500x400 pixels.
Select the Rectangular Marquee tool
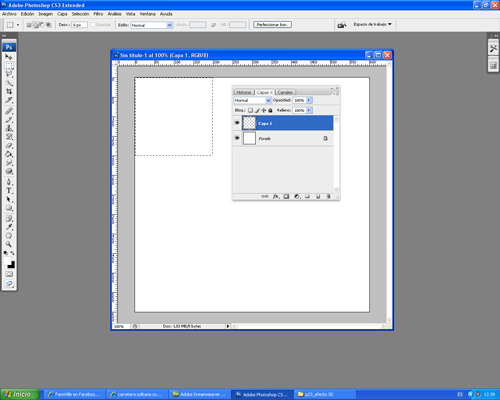[x=9, y=66]
